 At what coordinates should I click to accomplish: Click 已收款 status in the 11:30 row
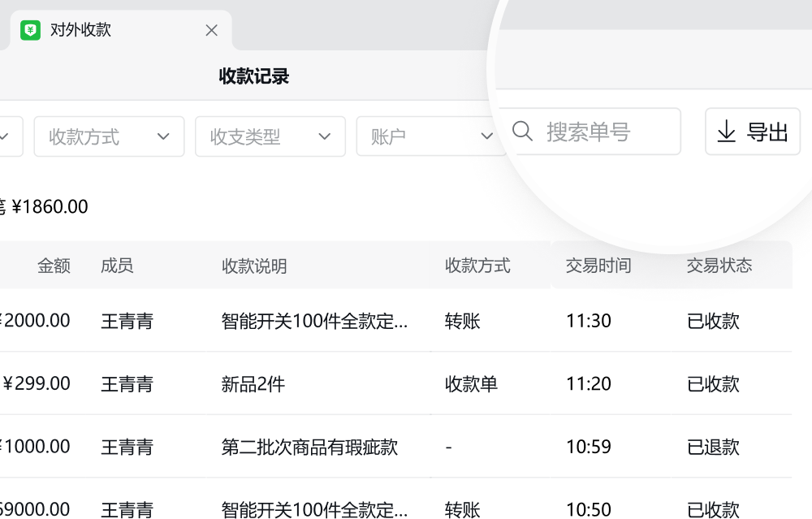[713, 321]
